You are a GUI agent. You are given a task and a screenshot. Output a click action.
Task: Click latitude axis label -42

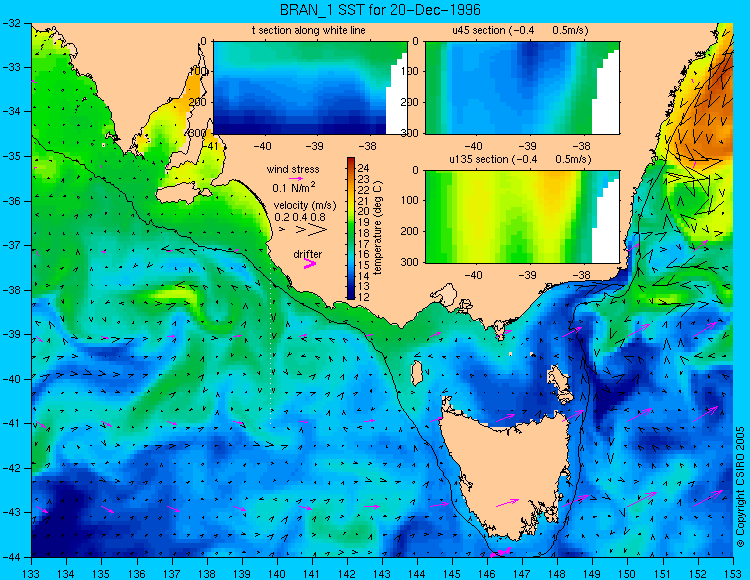click(x=11, y=468)
